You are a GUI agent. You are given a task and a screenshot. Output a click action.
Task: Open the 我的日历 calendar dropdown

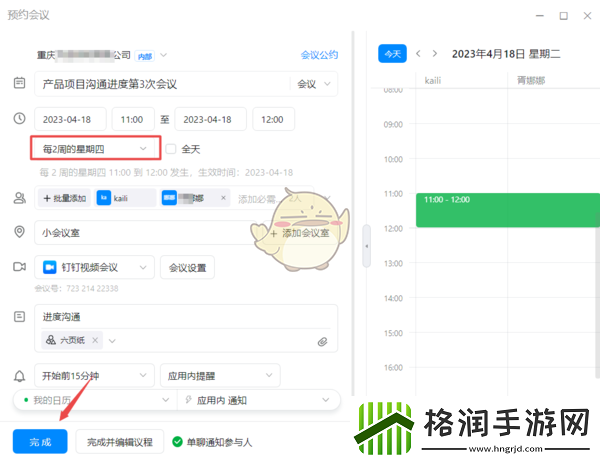pos(96,400)
